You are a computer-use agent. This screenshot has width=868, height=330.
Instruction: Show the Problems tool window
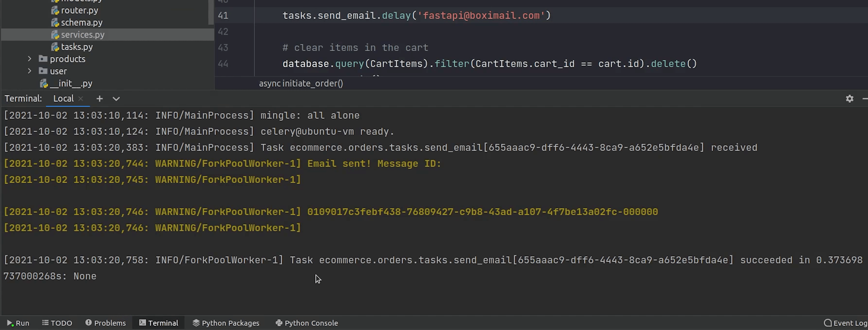coord(106,323)
